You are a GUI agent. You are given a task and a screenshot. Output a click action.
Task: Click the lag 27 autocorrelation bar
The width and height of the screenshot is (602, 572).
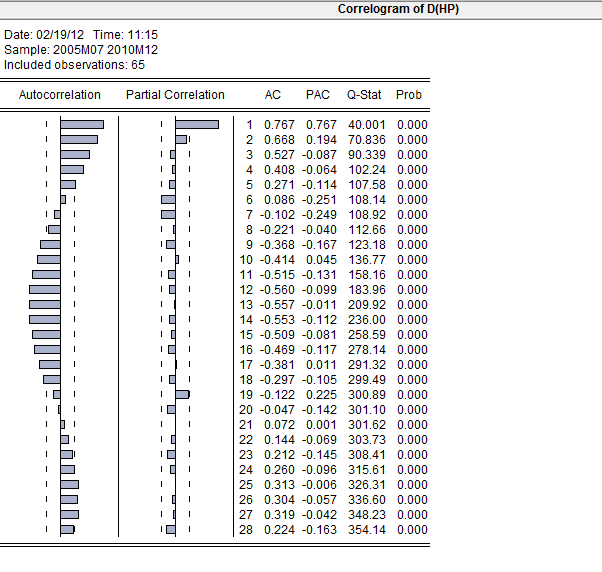pyautogui.click(x=69, y=514)
